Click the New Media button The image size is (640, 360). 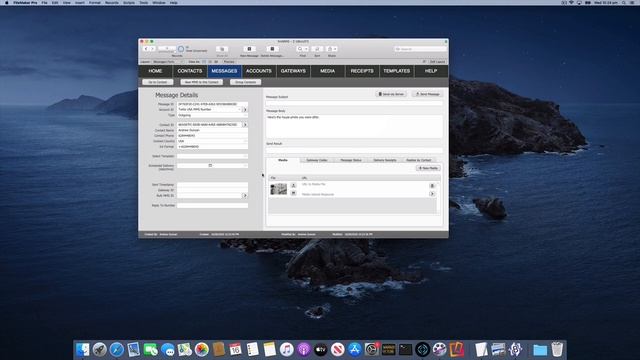428,168
